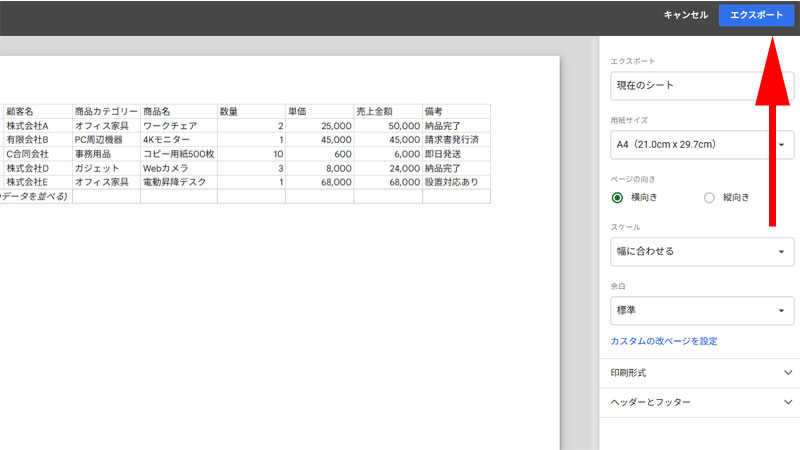The width and height of the screenshot is (800, 450).
Task: Click the 4Kモニター cell
Action: coord(179,140)
